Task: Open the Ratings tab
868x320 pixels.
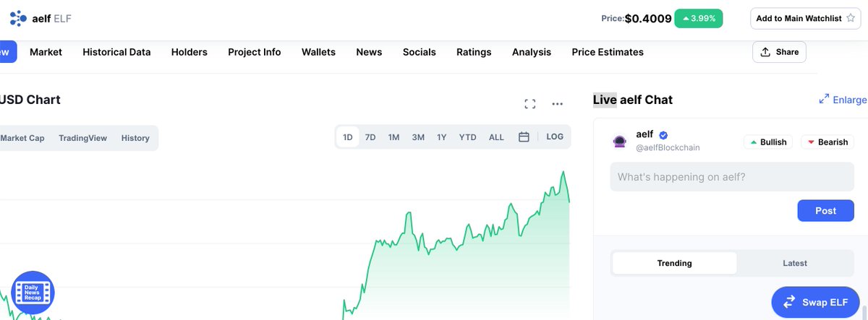Action: point(474,52)
